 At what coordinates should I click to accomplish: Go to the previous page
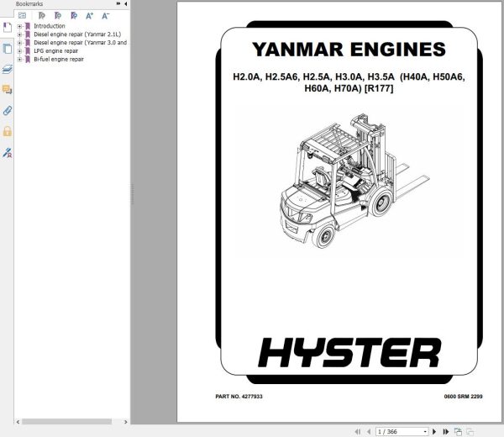369,431
